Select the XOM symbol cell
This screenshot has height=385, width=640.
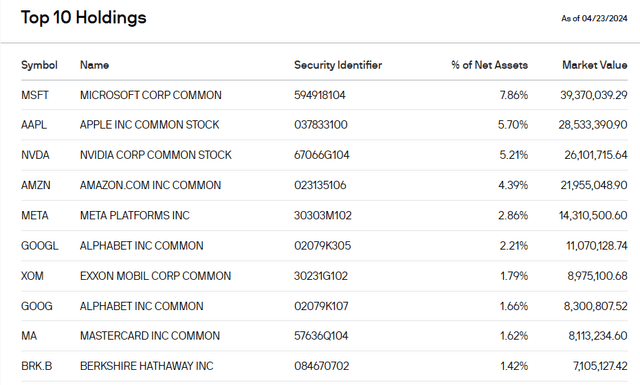[x=32, y=276]
